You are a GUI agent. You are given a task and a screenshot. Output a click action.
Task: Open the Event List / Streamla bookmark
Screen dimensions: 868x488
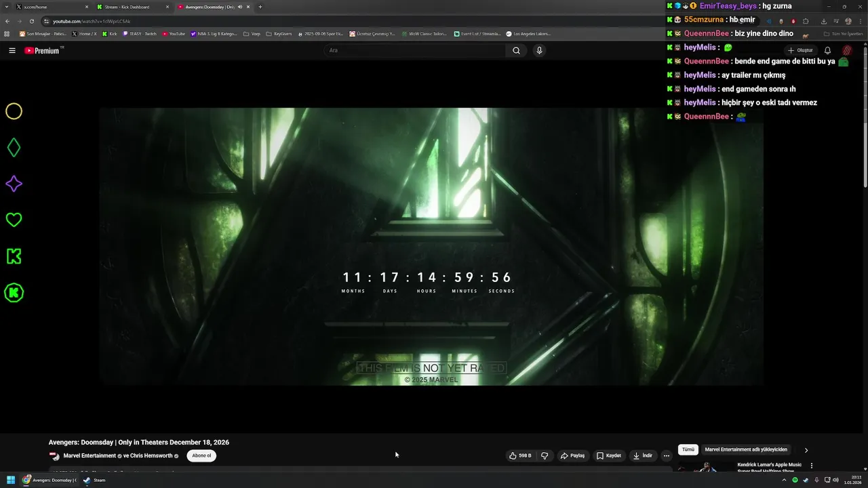click(477, 33)
